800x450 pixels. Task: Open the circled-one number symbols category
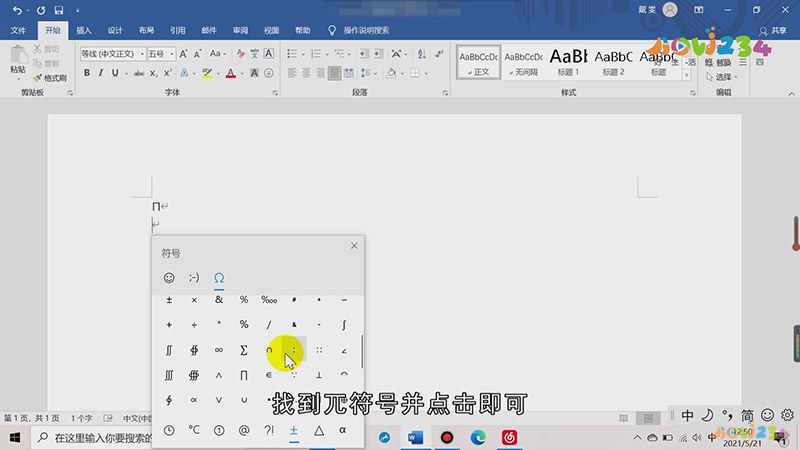(x=219, y=430)
